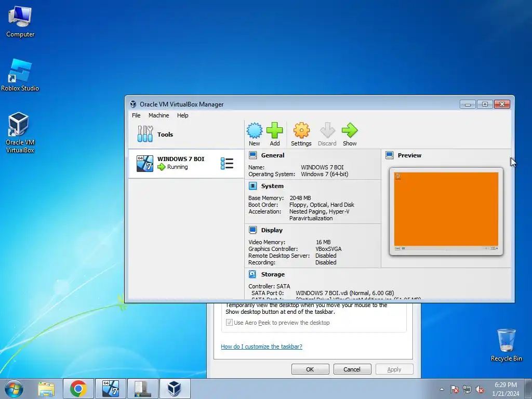
Task: Click the '2048 MB' base memory value
Action: pyautogui.click(x=300, y=198)
